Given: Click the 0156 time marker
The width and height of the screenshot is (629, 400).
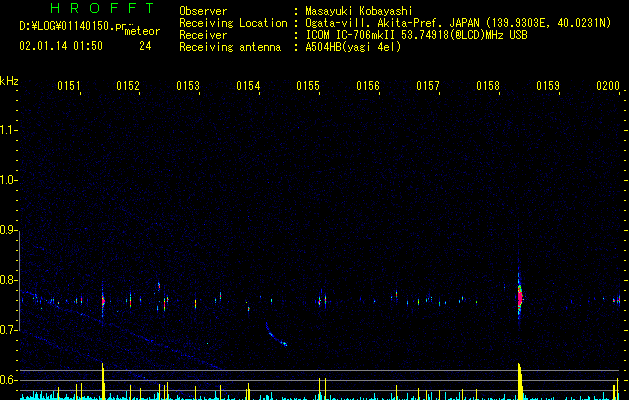Looking at the screenshot, I should click(x=368, y=86).
